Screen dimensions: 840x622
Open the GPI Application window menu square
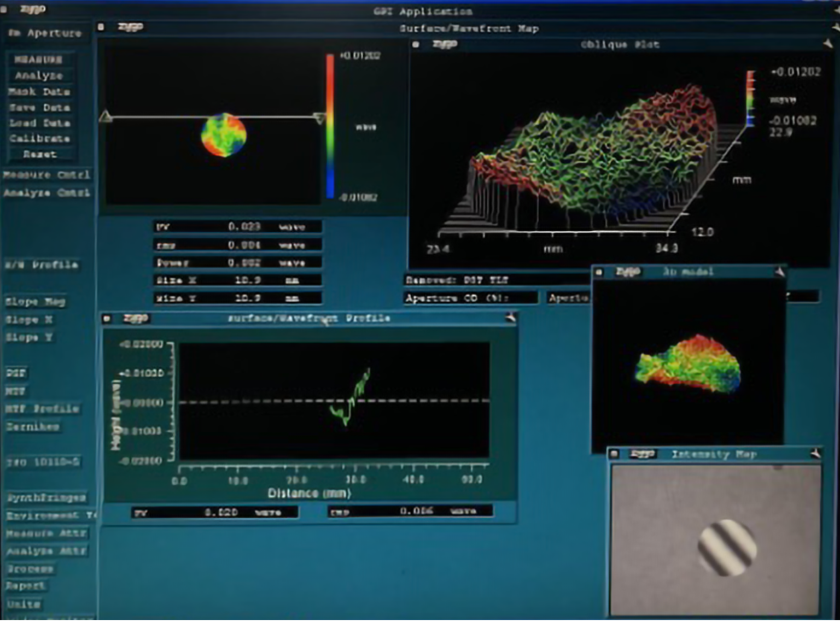4,10
